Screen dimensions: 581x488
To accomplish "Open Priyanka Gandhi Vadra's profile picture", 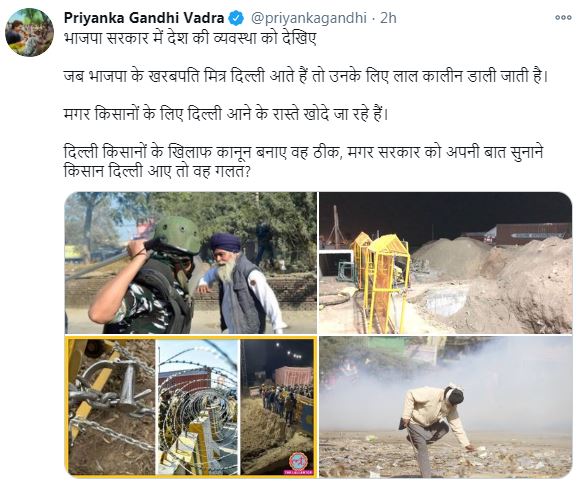I will click(29, 32).
